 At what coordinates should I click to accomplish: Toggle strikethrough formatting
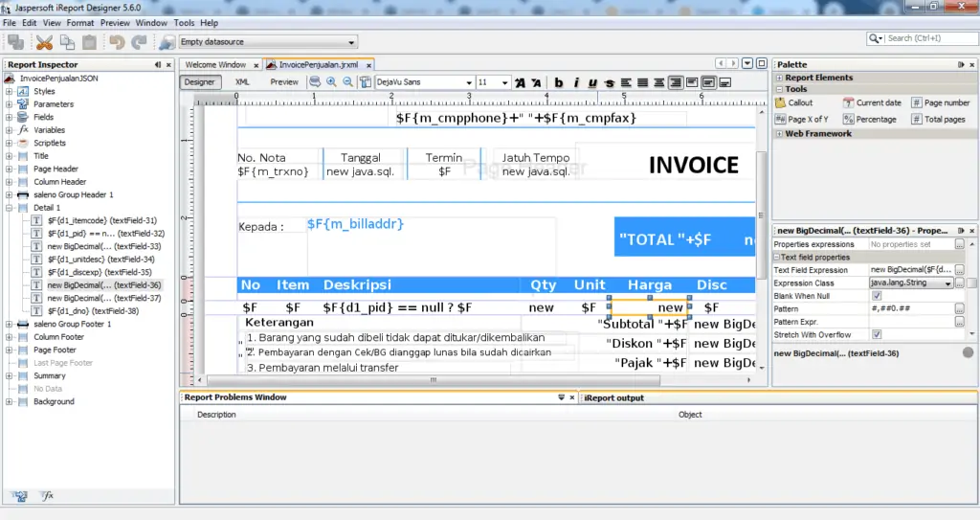point(610,82)
